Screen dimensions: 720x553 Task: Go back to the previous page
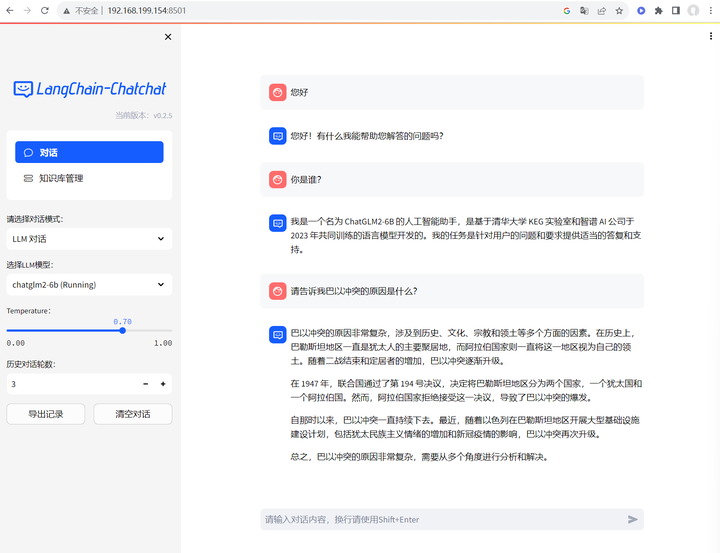(x=10, y=11)
